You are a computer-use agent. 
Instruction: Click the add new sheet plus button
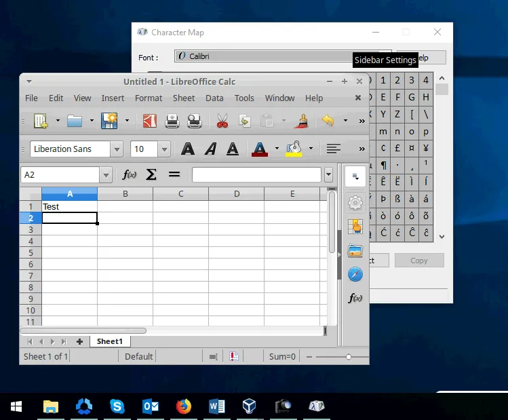(79, 341)
